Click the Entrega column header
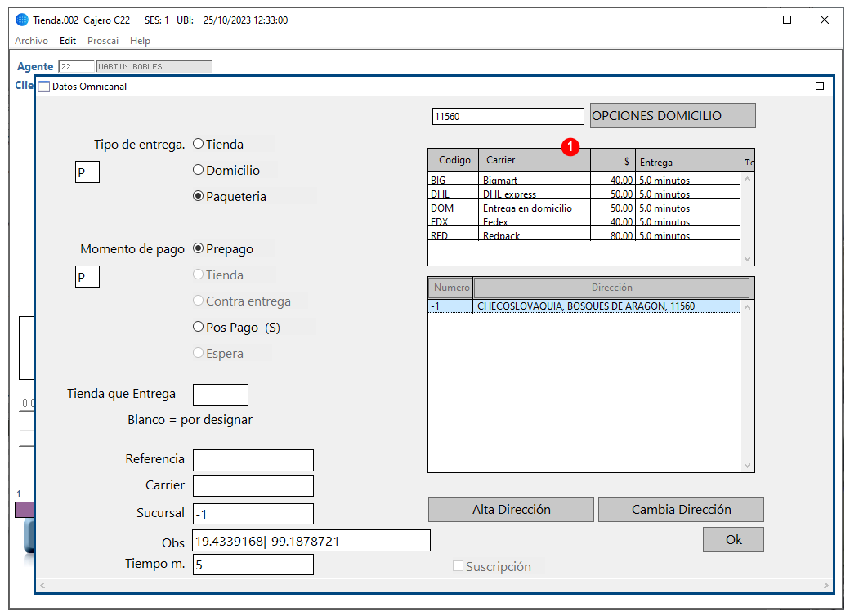 coord(688,160)
